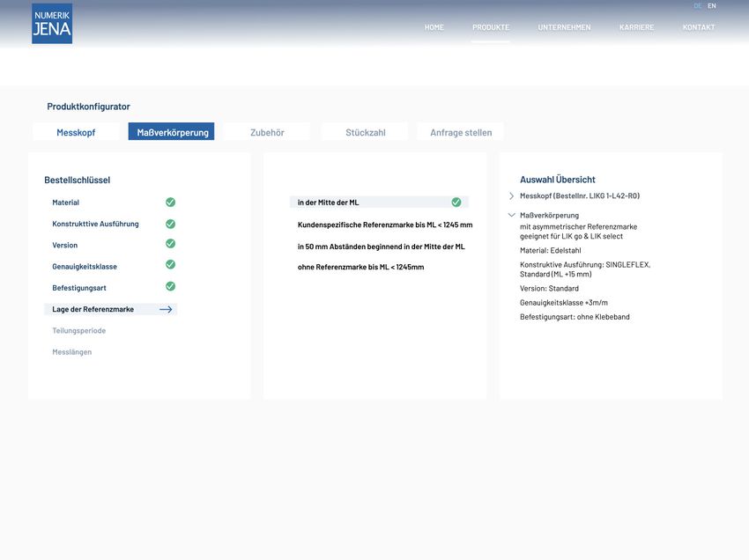749x560 pixels.
Task: Click green checkmark beside Konstruktive Ausführung
Action: click(170, 224)
